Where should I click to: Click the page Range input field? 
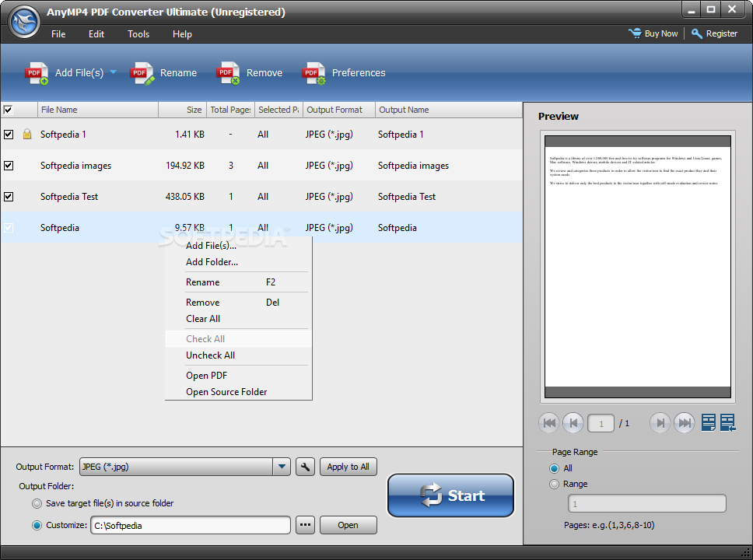(647, 503)
